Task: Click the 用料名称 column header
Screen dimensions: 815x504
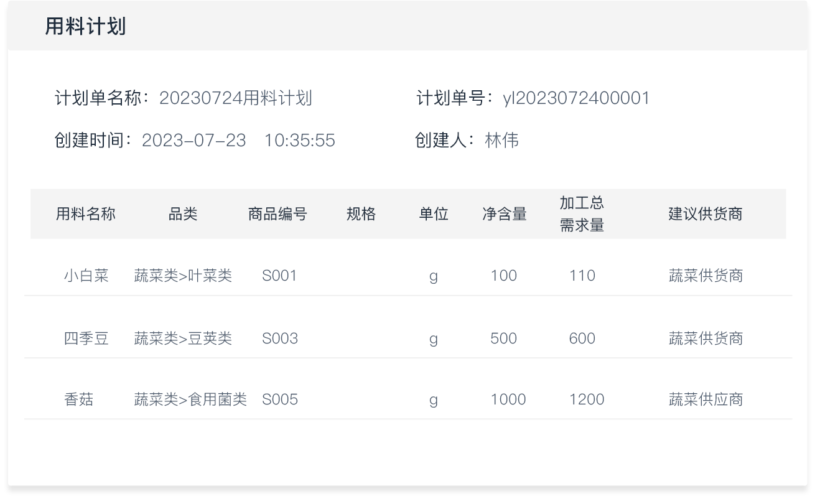Action: 86,215
